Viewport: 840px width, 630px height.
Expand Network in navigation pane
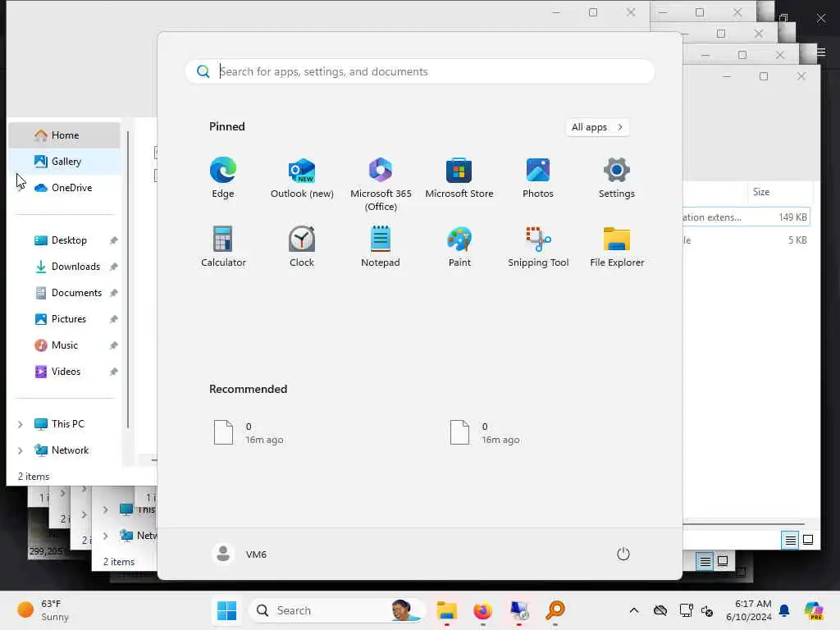pyautogui.click(x=21, y=450)
